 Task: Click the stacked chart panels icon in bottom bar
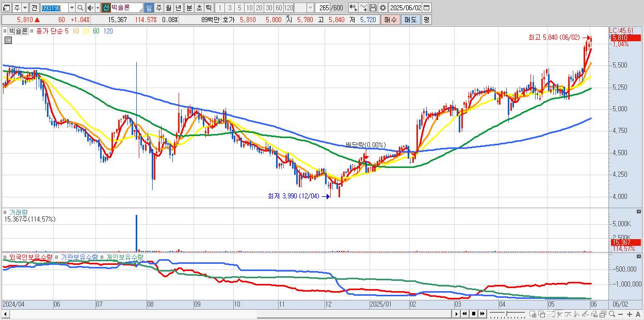[603, 314]
